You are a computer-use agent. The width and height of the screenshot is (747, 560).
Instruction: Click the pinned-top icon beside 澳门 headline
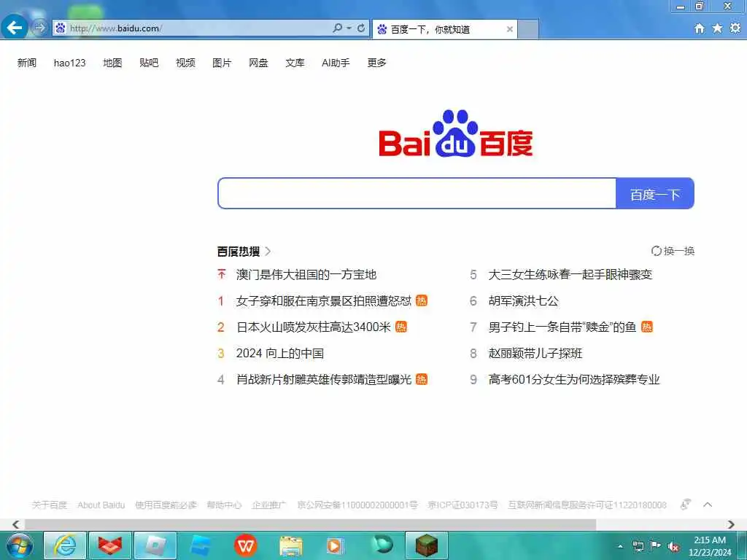coord(222,274)
